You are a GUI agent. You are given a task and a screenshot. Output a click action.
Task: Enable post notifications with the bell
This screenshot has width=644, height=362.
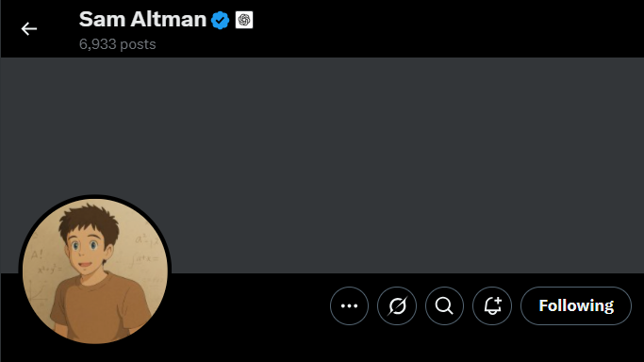[x=492, y=305]
